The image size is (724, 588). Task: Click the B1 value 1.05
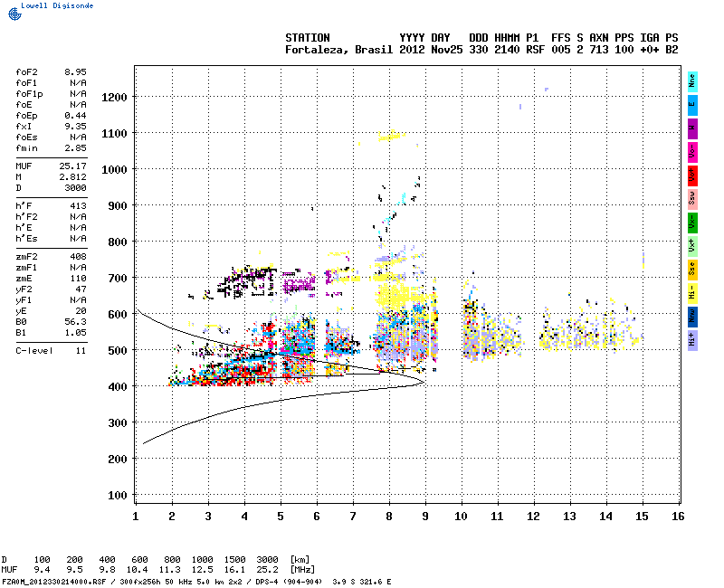coord(75,333)
